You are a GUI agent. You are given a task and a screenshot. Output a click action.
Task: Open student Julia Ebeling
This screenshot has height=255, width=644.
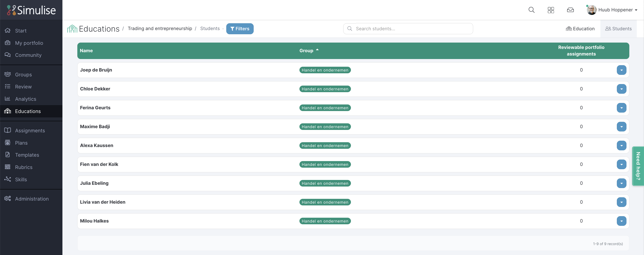click(94, 183)
